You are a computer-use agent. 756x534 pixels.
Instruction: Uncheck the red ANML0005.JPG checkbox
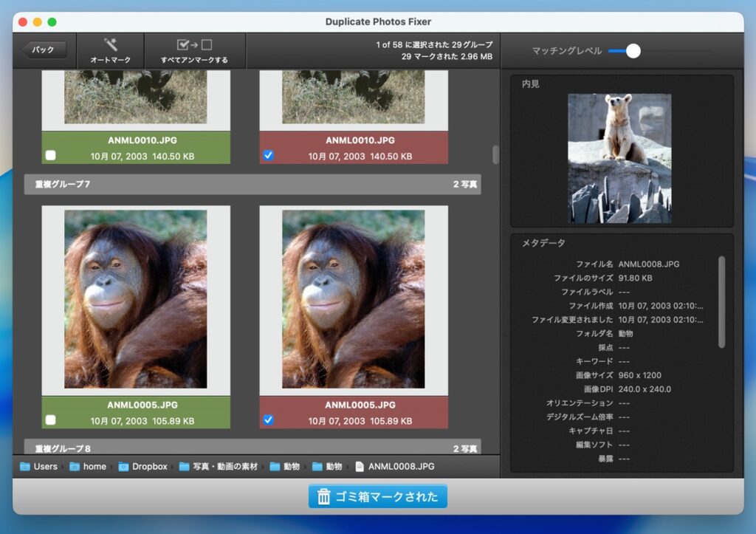tap(269, 420)
